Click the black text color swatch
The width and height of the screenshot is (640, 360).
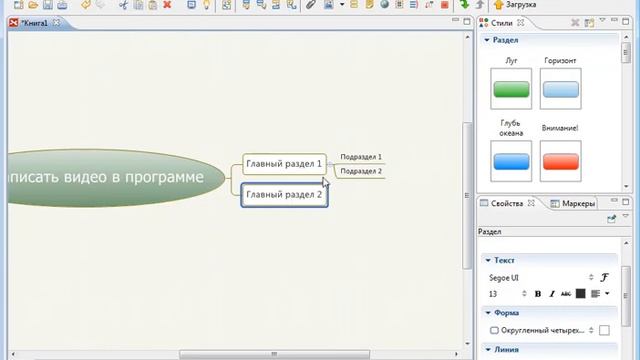pyautogui.click(x=580, y=293)
